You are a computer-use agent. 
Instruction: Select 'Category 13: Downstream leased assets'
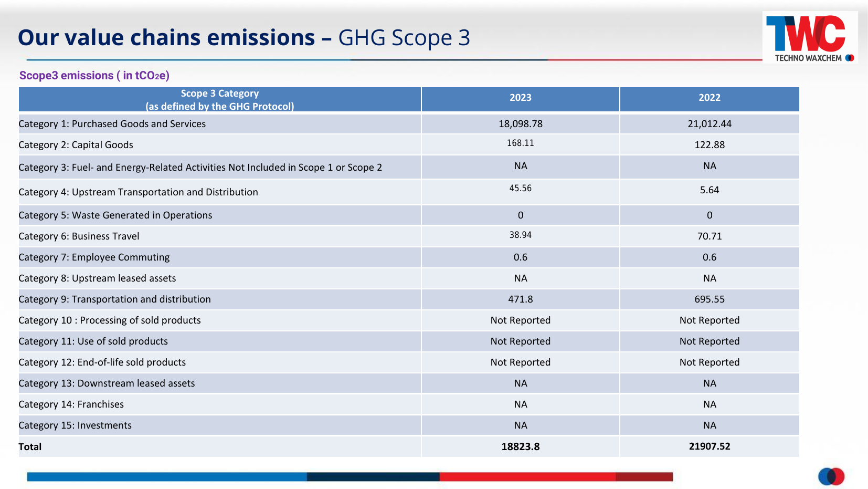[x=107, y=383]
